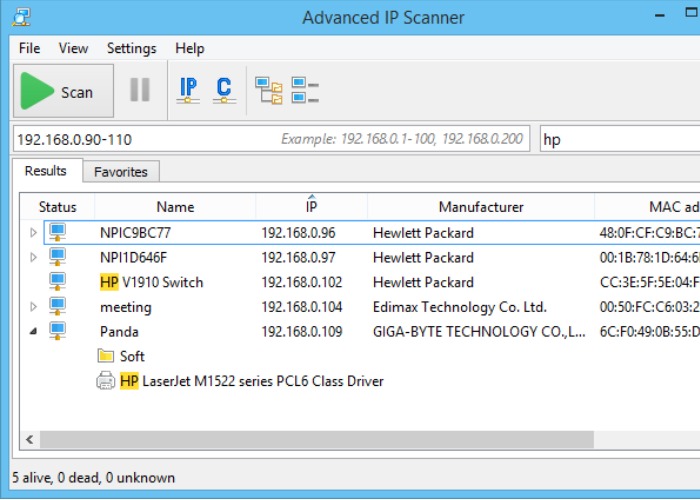Select HP LaserJet M1522 series PCL6 entry
The width and height of the screenshot is (700, 500).
pyautogui.click(x=252, y=381)
